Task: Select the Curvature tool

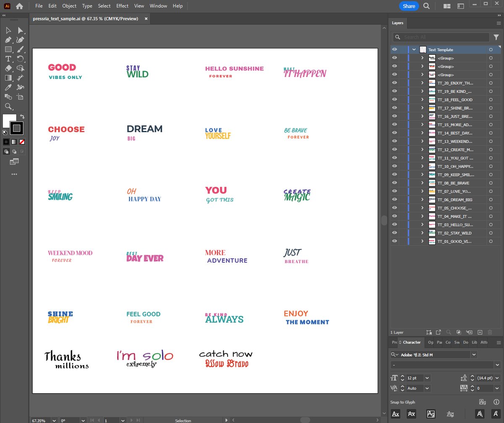Action: 20,40
